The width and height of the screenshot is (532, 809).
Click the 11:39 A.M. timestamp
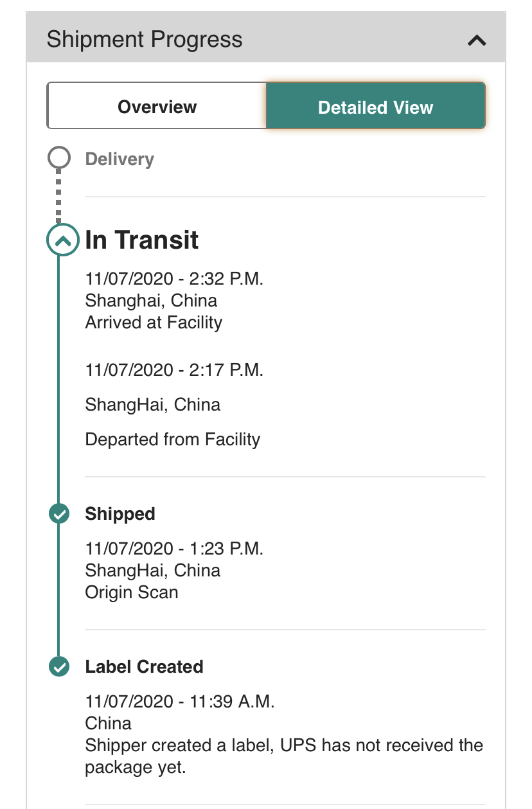click(x=180, y=702)
